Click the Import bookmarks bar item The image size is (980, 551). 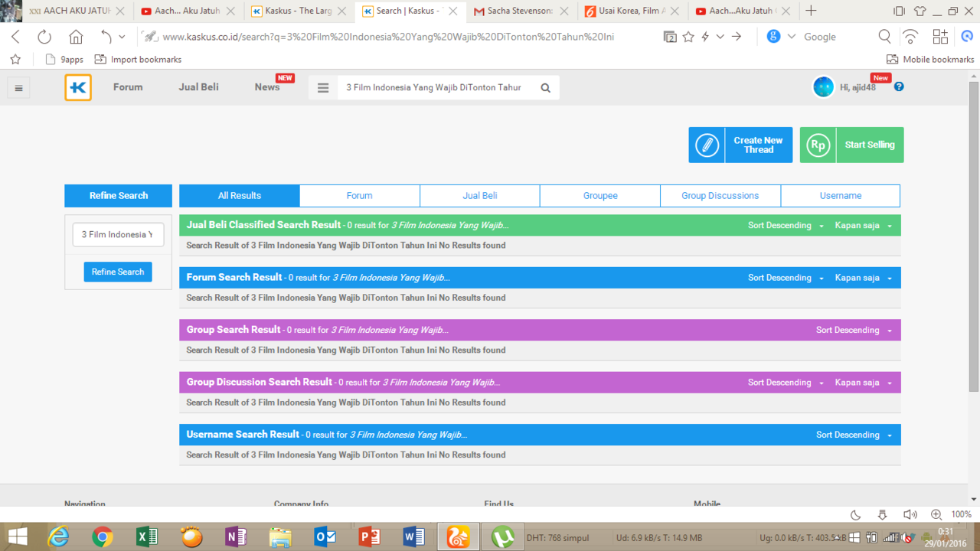(139, 60)
